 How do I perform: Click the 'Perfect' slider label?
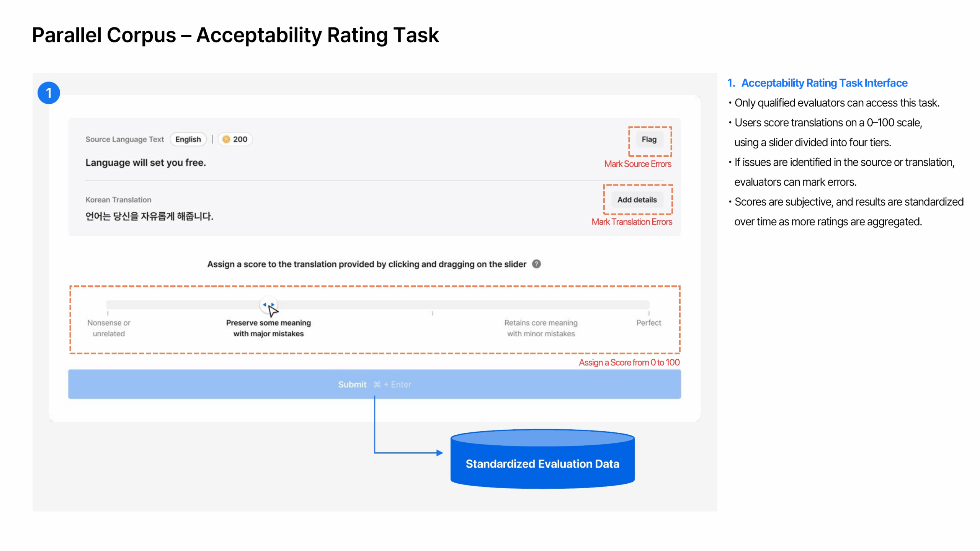(648, 323)
